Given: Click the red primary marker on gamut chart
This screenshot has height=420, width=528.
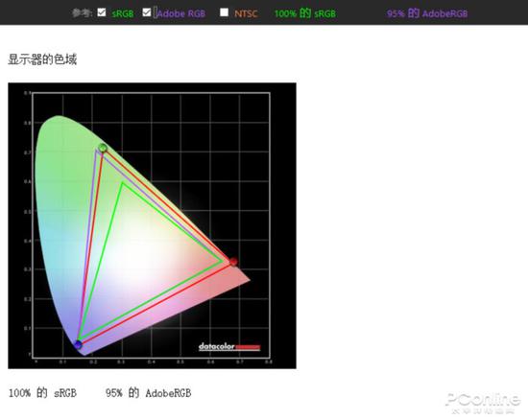Looking at the screenshot, I should point(233,261).
